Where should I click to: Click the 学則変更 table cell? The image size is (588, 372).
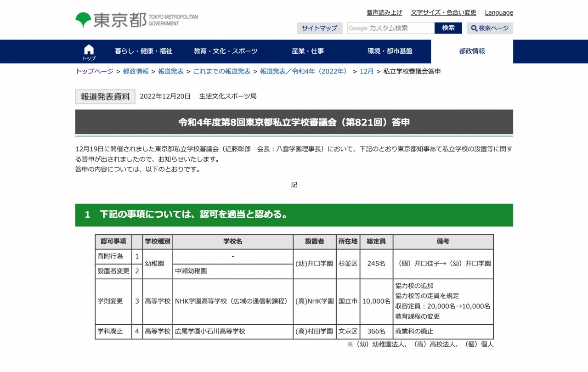pyautogui.click(x=113, y=301)
